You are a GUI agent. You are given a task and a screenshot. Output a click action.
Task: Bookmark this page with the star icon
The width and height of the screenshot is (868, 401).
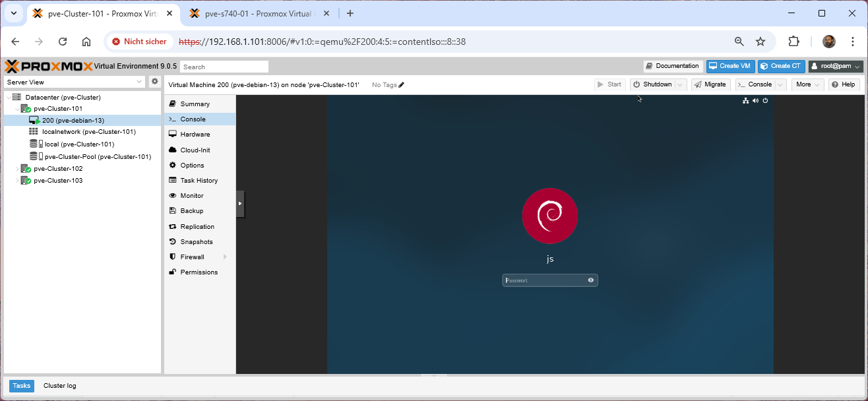pyautogui.click(x=760, y=42)
